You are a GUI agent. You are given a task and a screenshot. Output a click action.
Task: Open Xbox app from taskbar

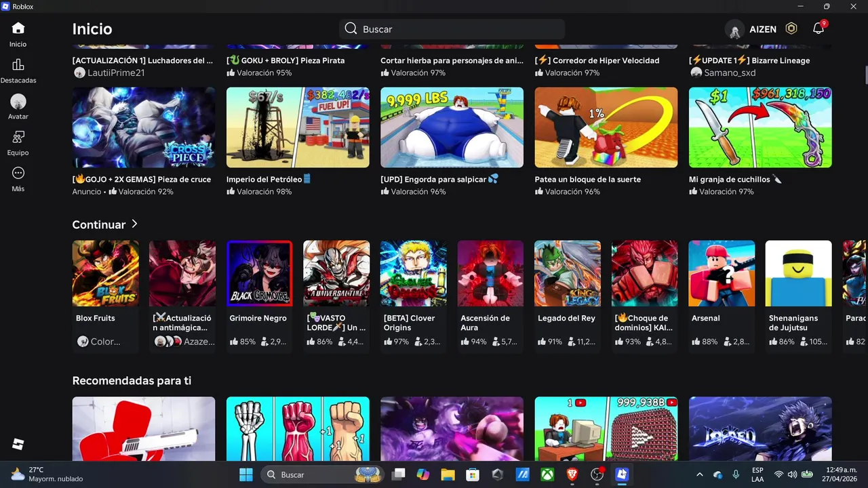click(x=547, y=474)
